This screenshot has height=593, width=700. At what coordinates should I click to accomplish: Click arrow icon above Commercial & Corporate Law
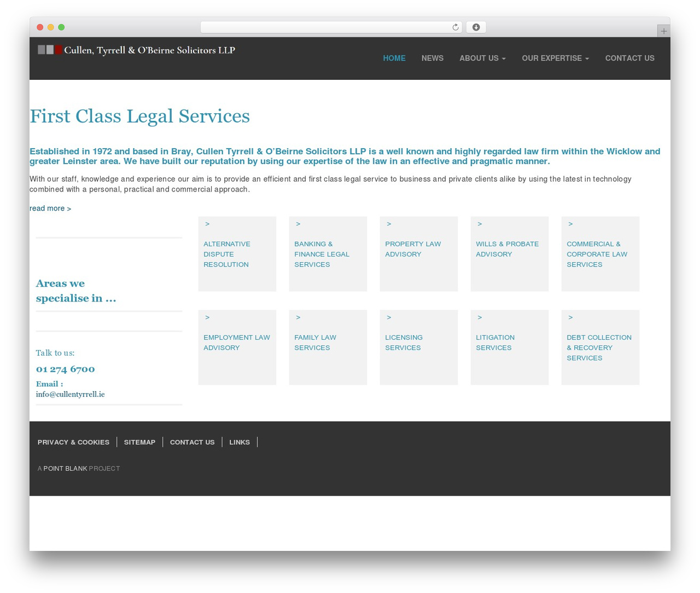(x=570, y=224)
